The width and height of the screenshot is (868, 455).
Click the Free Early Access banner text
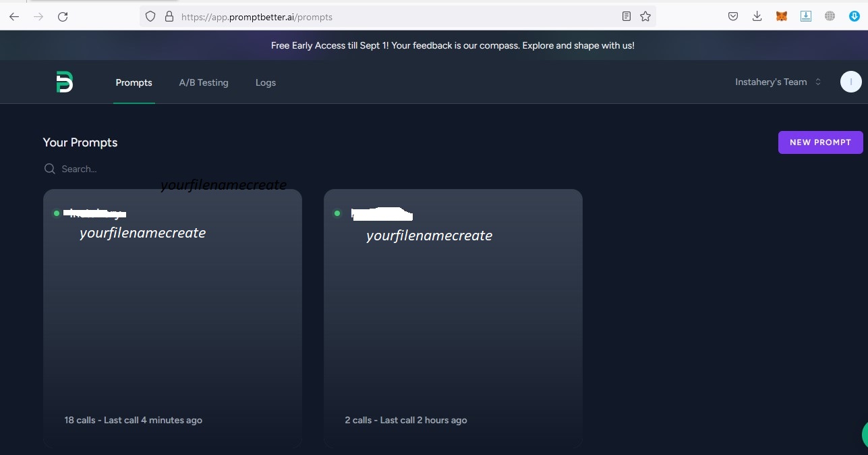tap(453, 46)
